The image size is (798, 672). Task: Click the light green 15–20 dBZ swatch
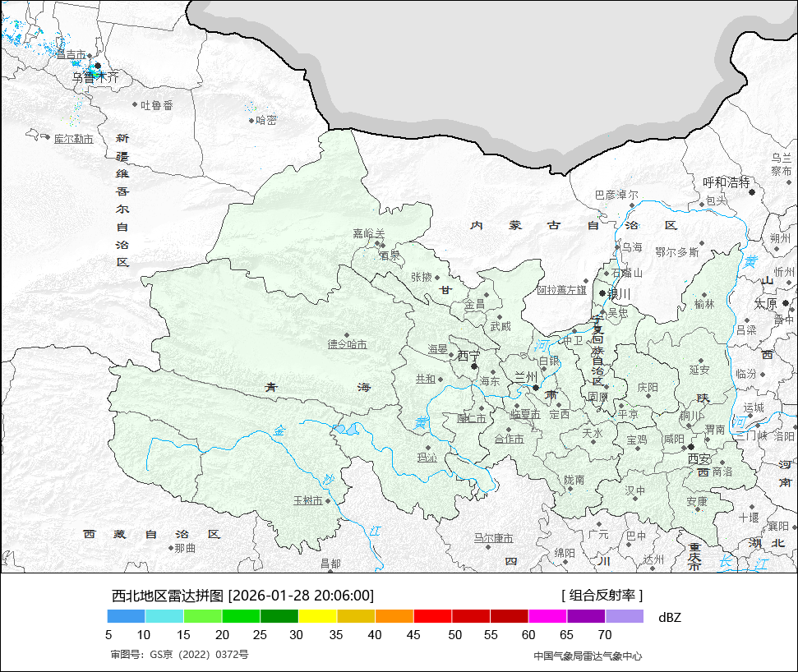point(202,617)
